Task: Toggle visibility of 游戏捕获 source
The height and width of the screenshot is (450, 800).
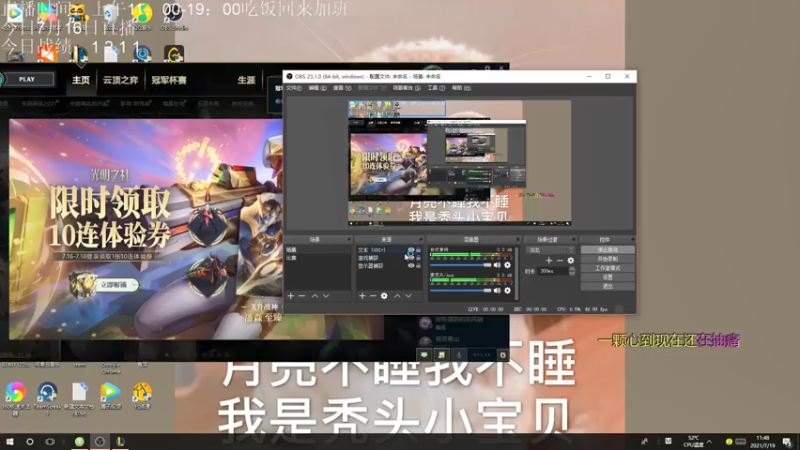Action: pos(411,258)
